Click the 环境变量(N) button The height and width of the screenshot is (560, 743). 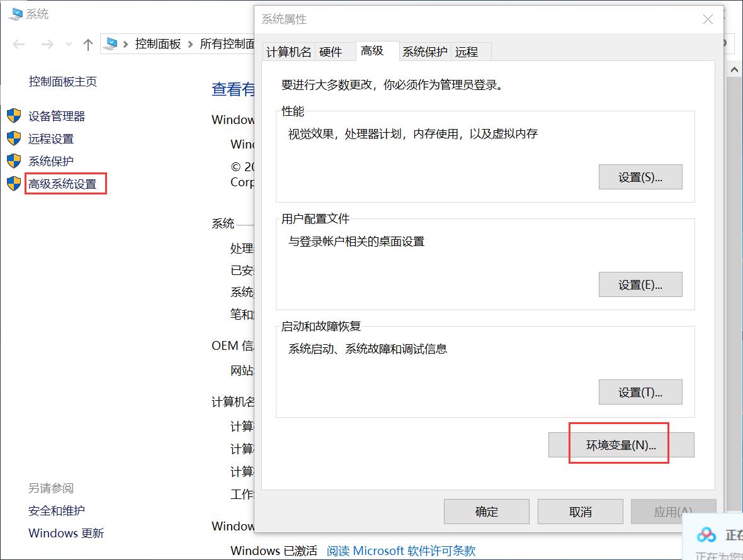pos(618,444)
